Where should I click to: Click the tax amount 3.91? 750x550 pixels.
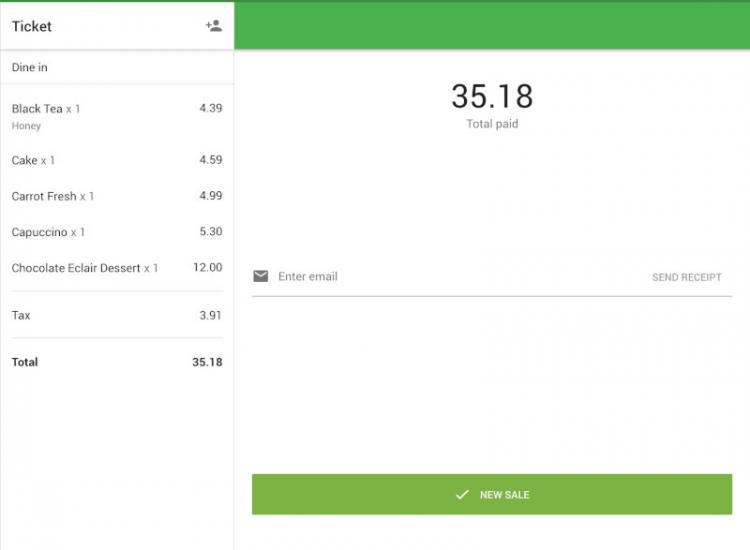click(210, 315)
